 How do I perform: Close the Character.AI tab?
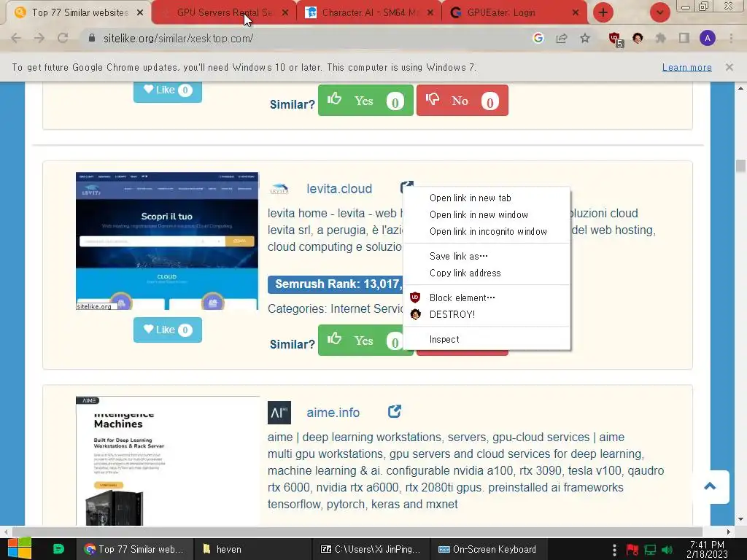[x=430, y=13]
